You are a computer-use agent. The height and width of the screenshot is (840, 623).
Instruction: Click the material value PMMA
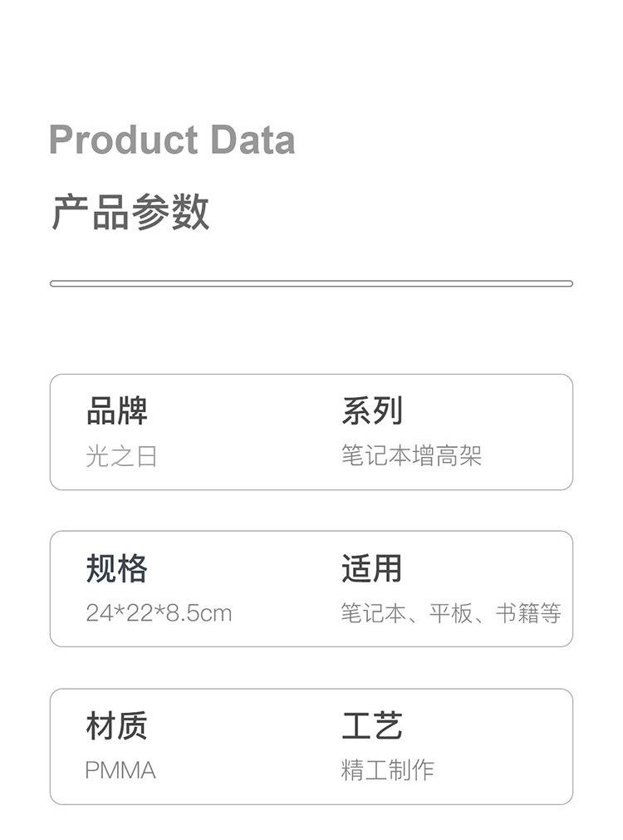click(x=120, y=770)
